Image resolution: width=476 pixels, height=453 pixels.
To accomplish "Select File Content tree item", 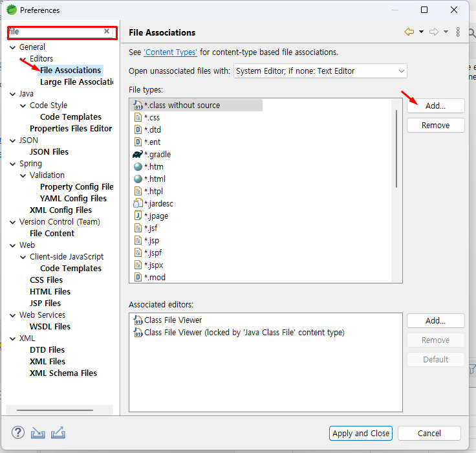I will (x=52, y=234).
